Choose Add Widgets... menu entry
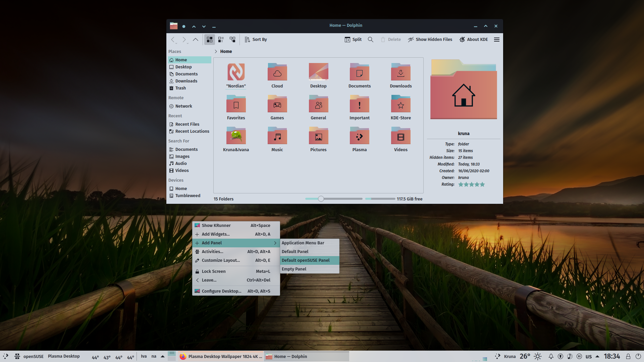Image resolution: width=644 pixels, height=362 pixels. pyautogui.click(x=236, y=234)
